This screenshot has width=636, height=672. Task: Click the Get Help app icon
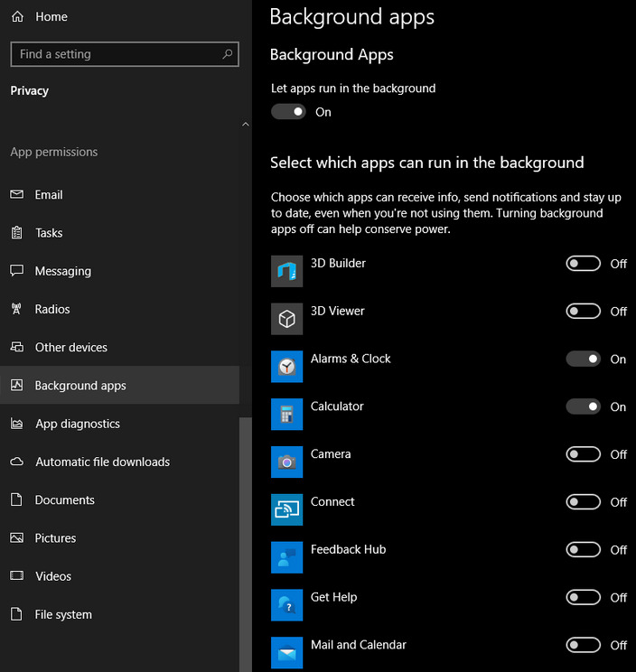click(286, 605)
